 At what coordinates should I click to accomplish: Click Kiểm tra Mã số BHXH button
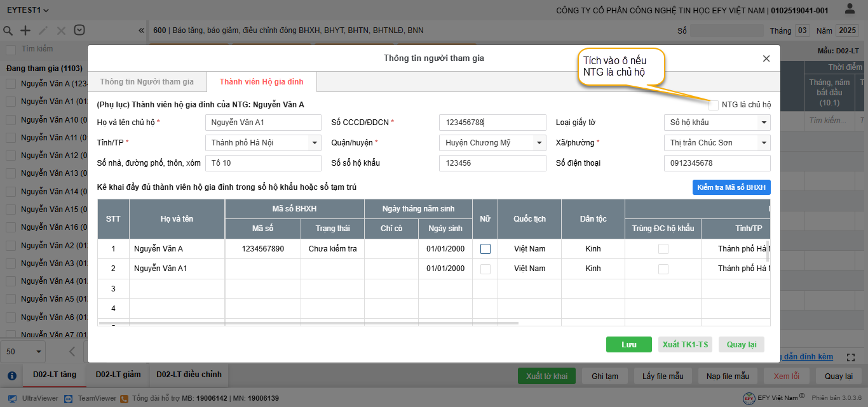[x=731, y=187]
